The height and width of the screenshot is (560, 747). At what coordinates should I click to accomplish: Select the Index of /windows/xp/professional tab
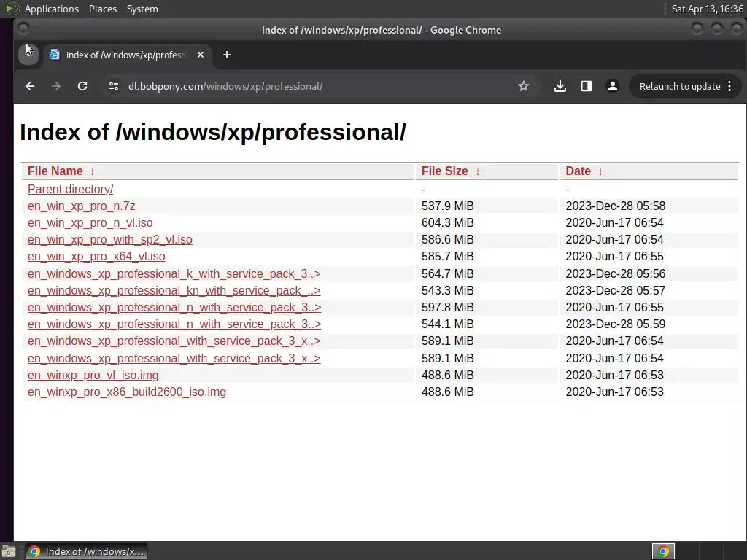pos(126,55)
